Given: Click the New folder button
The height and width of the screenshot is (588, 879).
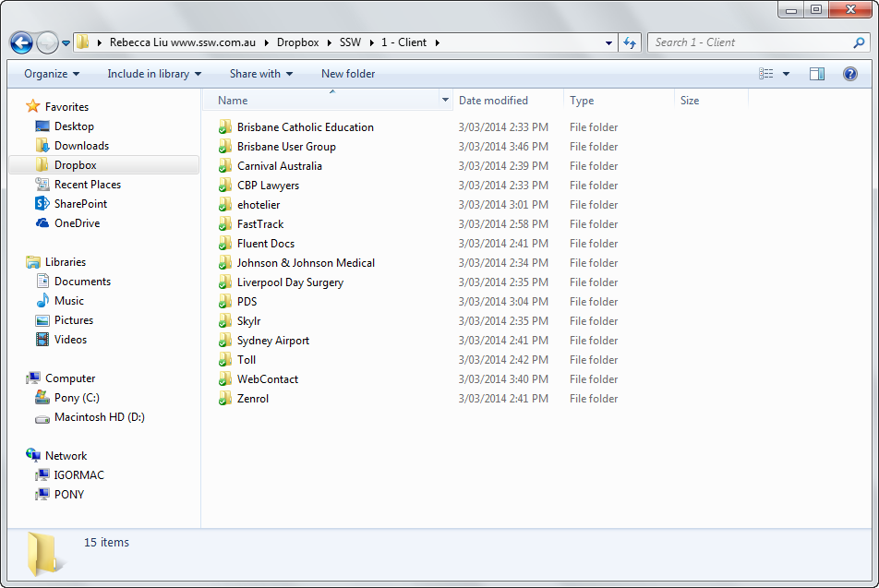Looking at the screenshot, I should (x=347, y=74).
